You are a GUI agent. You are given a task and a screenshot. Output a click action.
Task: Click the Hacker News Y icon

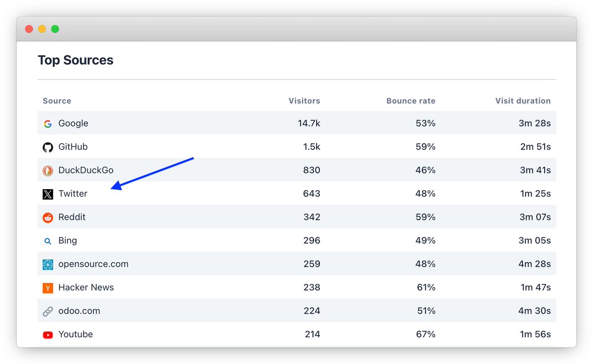click(x=47, y=287)
